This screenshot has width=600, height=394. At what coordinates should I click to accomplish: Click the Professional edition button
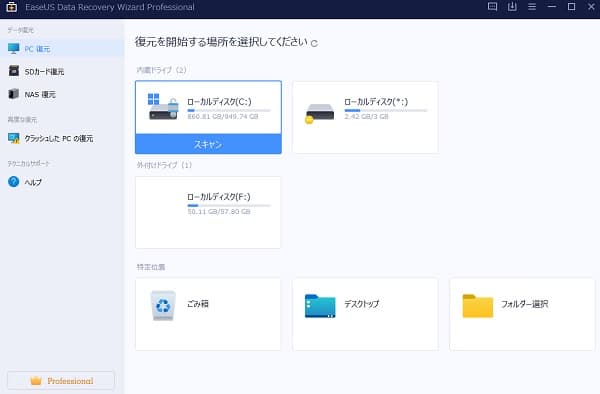[61, 381]
